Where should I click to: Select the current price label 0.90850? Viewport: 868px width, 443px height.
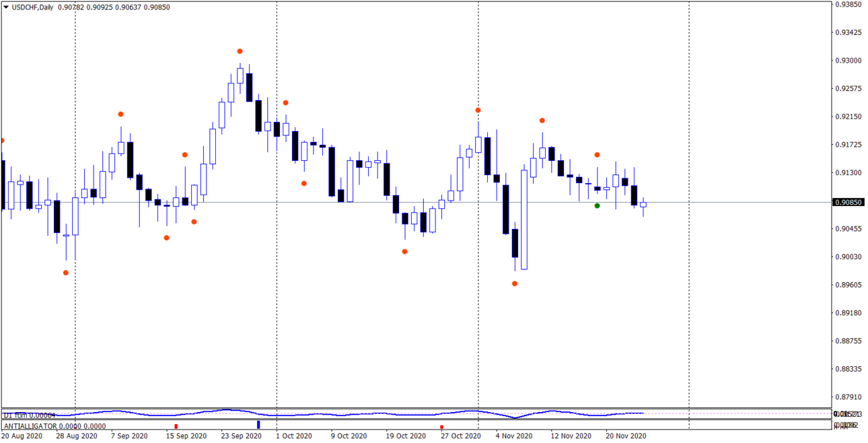[x=849, y=202]
